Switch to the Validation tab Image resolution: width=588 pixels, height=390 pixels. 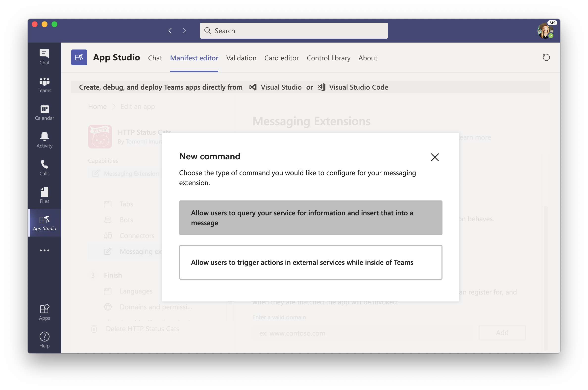pyautogui.click(x=241, y=58)
